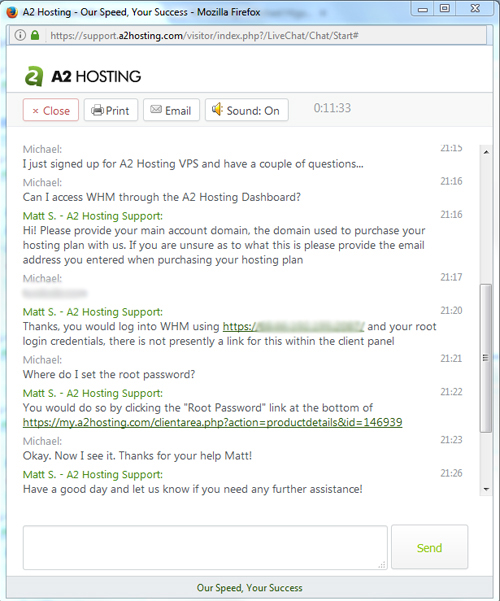This screenshot has width=500, height=601.
Task: Click the green padlock security icon
Action: click(35, 36)
